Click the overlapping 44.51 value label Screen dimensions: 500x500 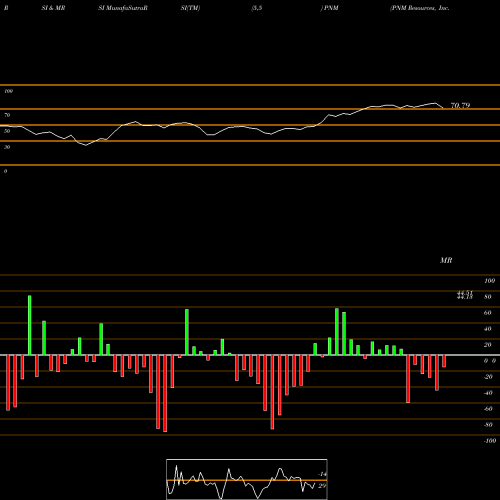pos(465,293)
